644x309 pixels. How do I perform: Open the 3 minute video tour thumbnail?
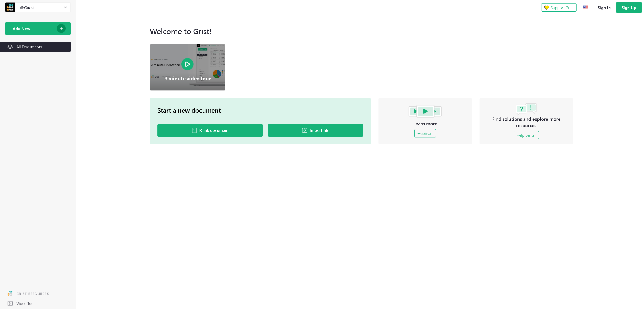[x=187, y=79]
